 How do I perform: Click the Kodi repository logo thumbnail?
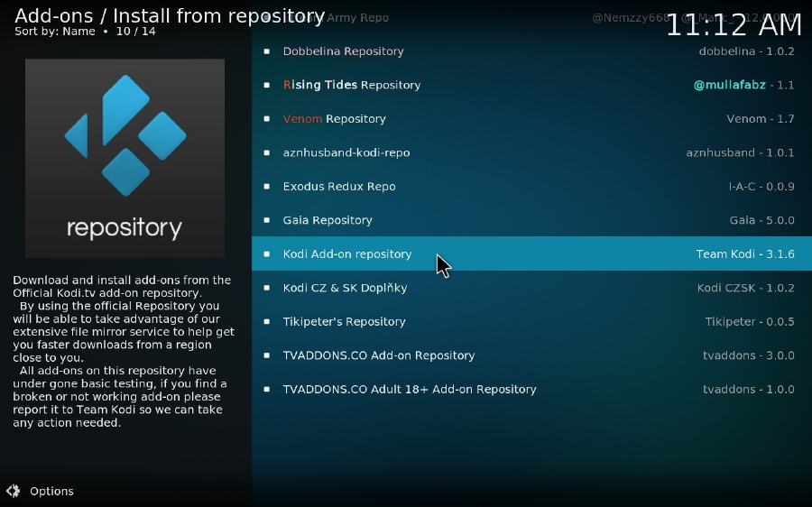(125, 158)
